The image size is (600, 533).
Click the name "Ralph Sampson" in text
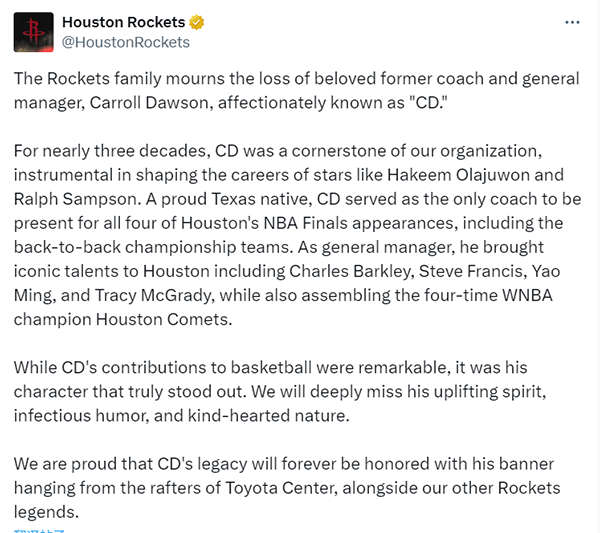(77, 199)
